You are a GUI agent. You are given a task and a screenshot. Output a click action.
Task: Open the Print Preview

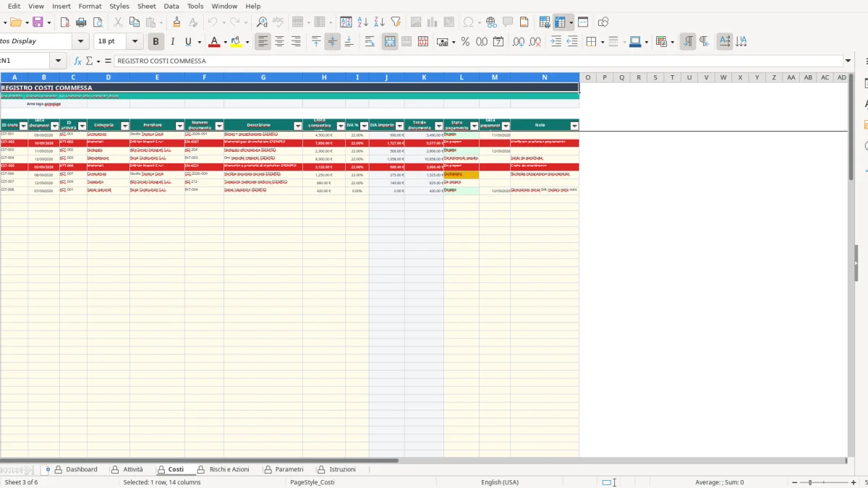coord(98,22)
